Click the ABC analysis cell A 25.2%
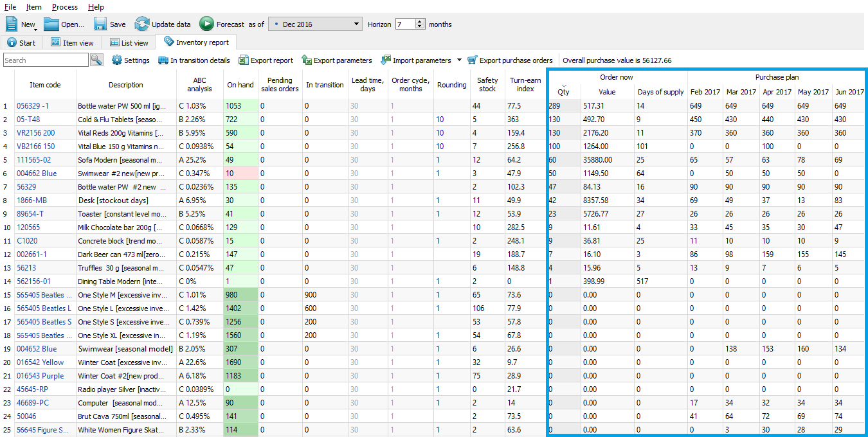 click(199, 160)
